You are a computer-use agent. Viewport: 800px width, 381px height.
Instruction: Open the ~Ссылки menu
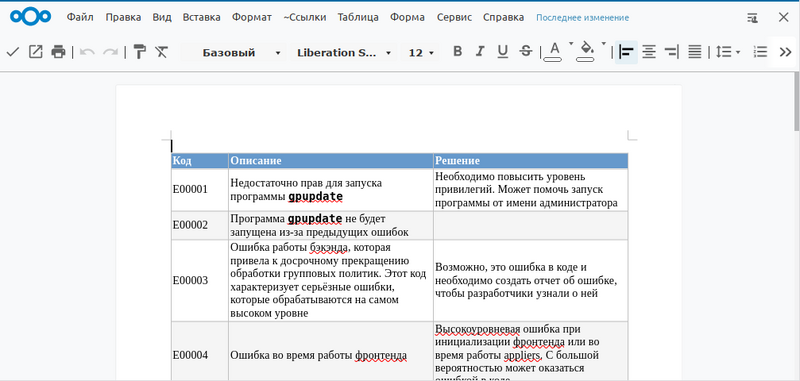(x=305, y=17)
